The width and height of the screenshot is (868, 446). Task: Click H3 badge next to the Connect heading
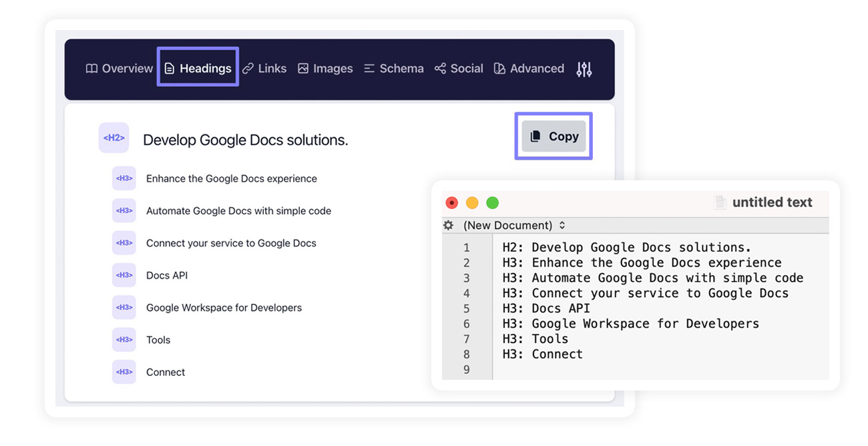(x=124, y=372)
